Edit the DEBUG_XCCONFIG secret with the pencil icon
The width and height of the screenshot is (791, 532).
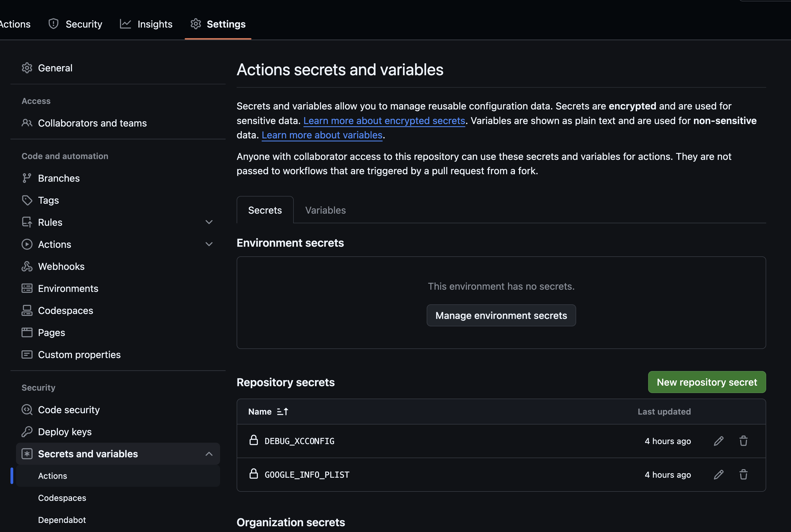point(718,441)
